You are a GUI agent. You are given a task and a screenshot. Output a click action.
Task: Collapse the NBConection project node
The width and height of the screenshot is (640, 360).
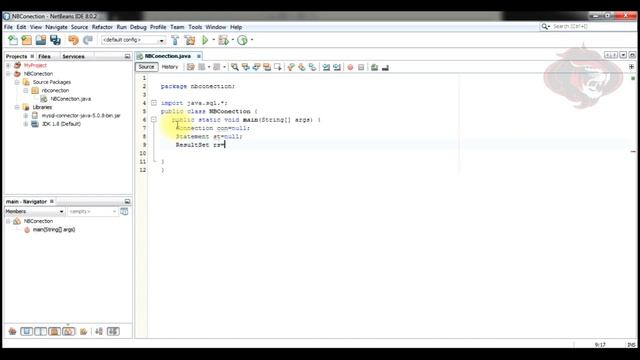coord(8,74)
